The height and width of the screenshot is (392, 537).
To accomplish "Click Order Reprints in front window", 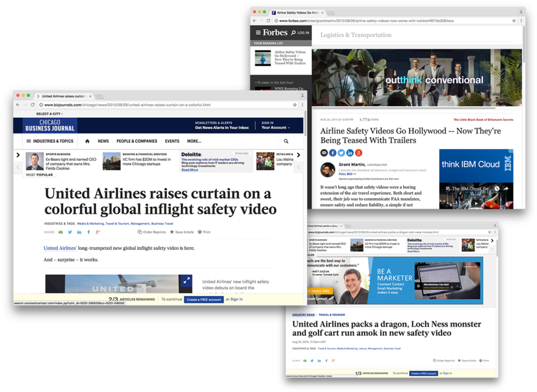I will (152, 232).
